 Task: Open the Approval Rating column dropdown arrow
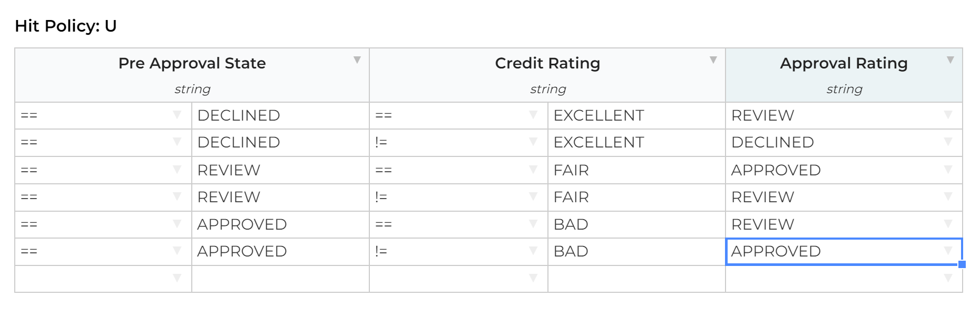950,60
